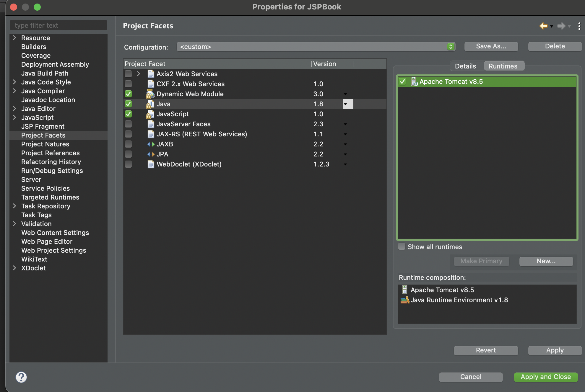
Task: Click the Dynamic Web Module facet icon
Action: 150,94
